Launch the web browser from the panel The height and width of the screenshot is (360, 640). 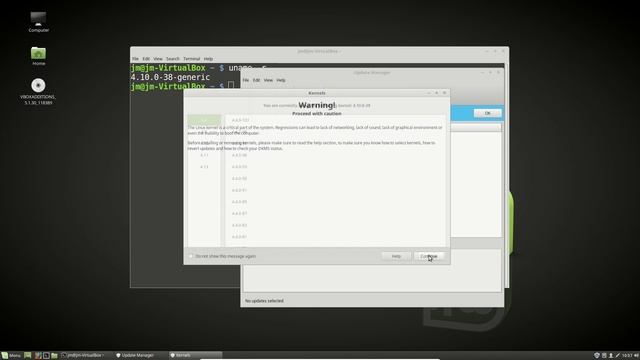(38, 356)
